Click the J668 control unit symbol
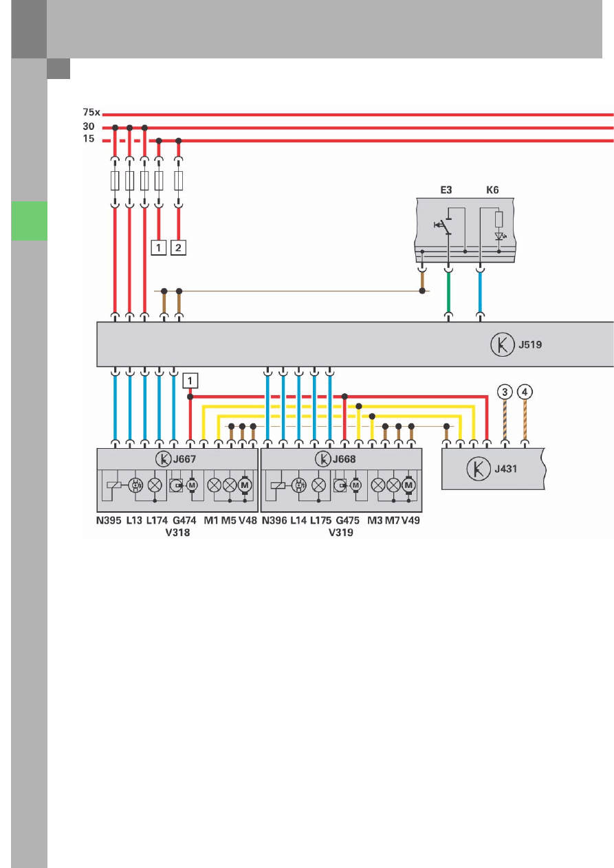The width and height of the screenshot is (614, 868). [x=322, y=459]
